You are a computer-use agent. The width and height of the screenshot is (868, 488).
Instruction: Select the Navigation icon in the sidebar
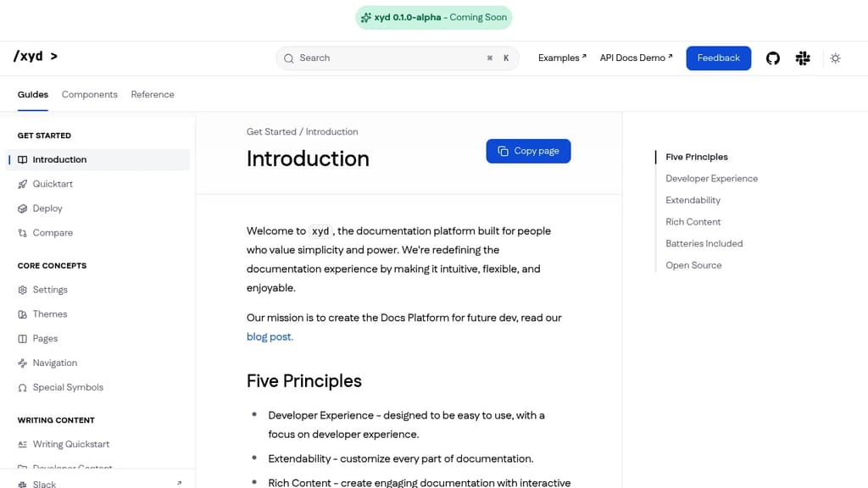point(21,363)
